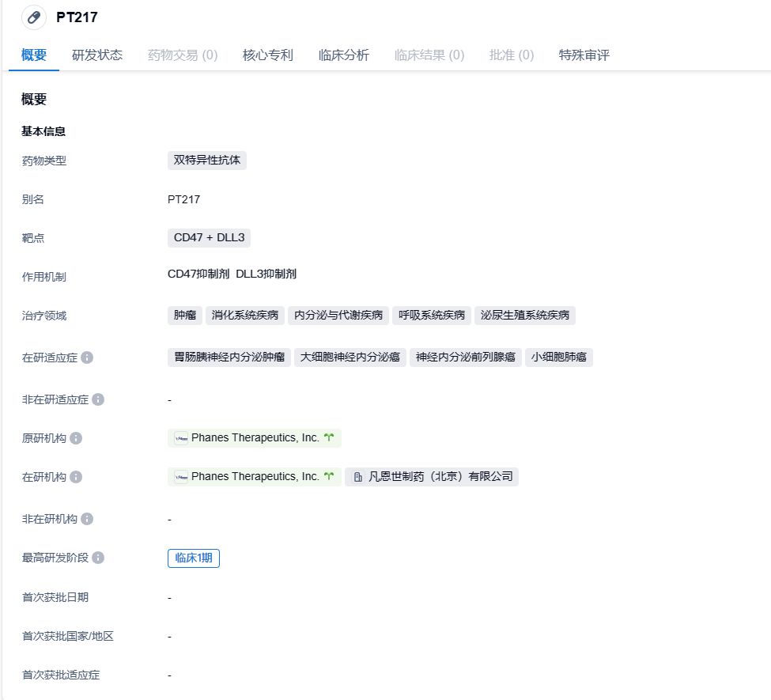Open the 特殊审评 tab

(x=584, y=55)
